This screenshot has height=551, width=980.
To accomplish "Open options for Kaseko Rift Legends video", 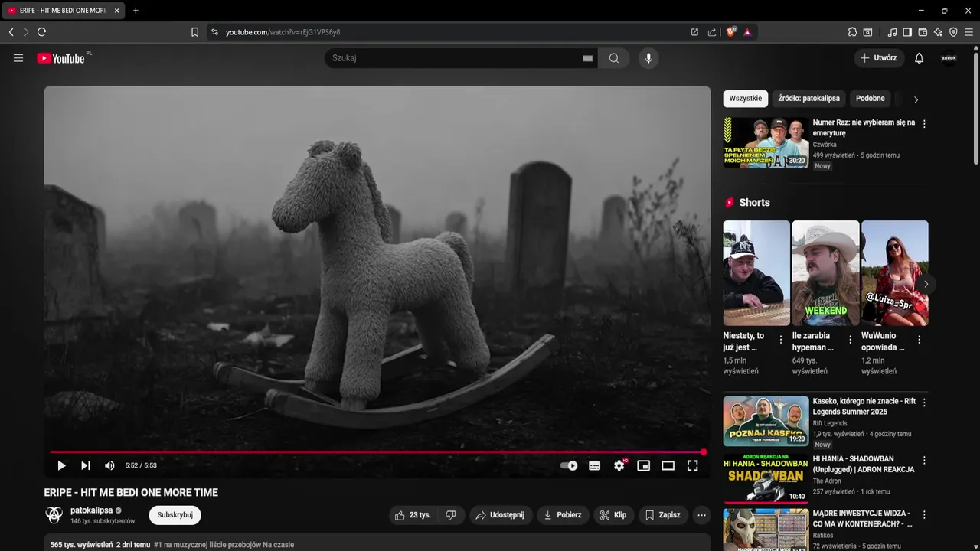I will pos(924,403).
